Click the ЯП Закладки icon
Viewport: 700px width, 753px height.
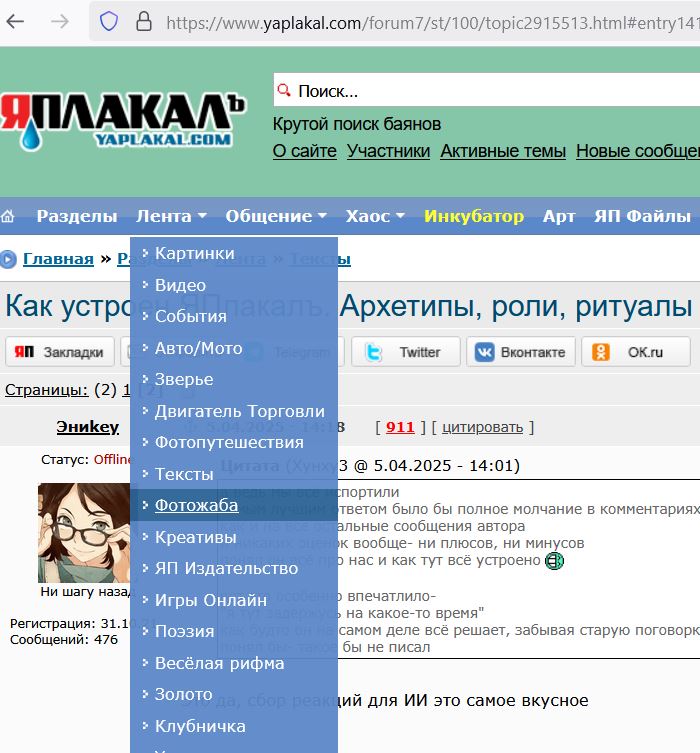click(24, 352)
